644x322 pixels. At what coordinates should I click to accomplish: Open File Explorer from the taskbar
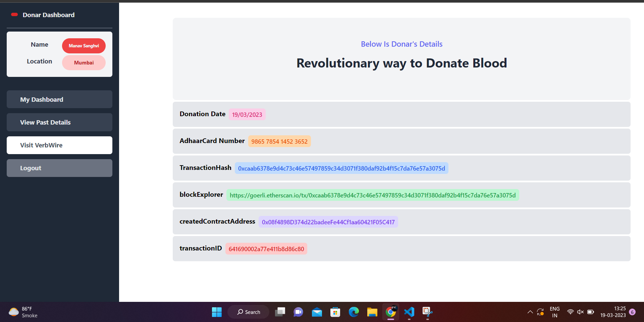(372, 312)
